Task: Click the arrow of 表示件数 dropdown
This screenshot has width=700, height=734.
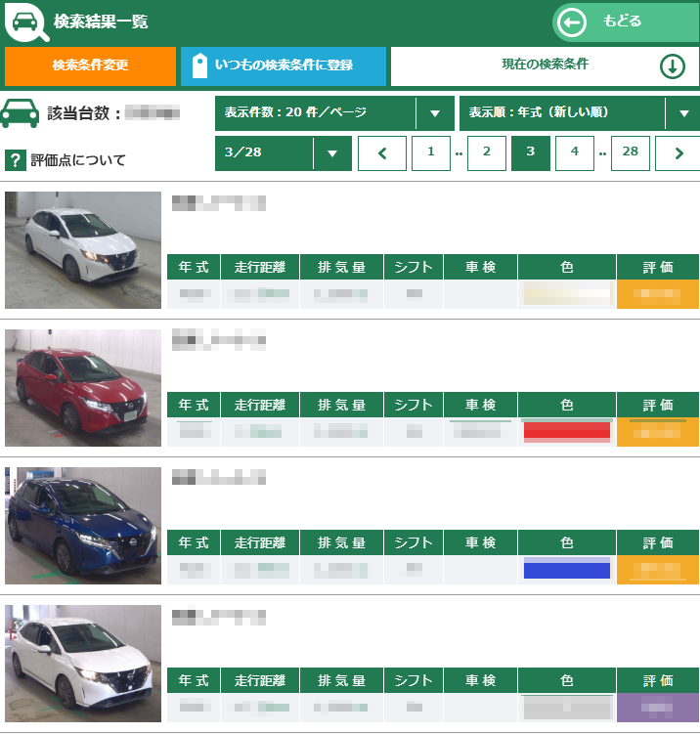Action: 435,113
